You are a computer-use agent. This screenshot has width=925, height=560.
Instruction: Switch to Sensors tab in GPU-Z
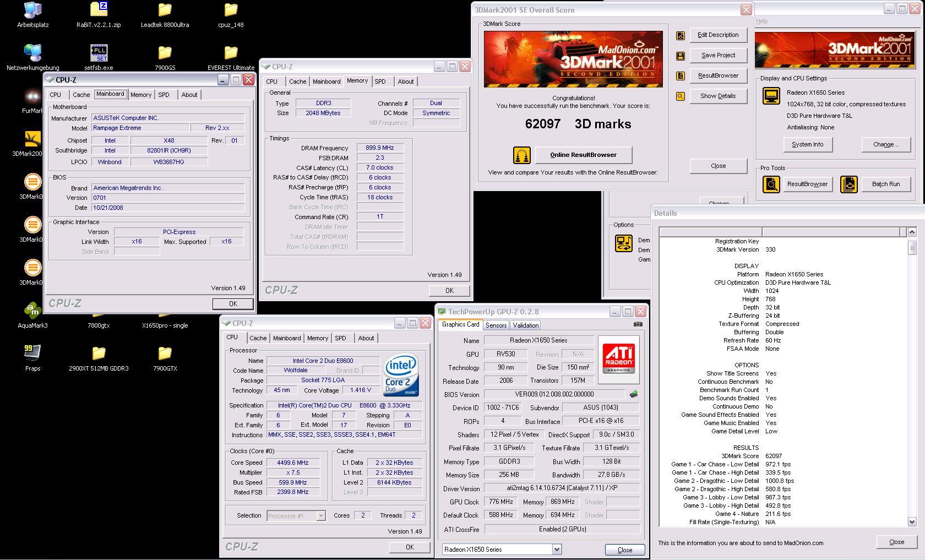pyautogui.click(x=496, y=325)
